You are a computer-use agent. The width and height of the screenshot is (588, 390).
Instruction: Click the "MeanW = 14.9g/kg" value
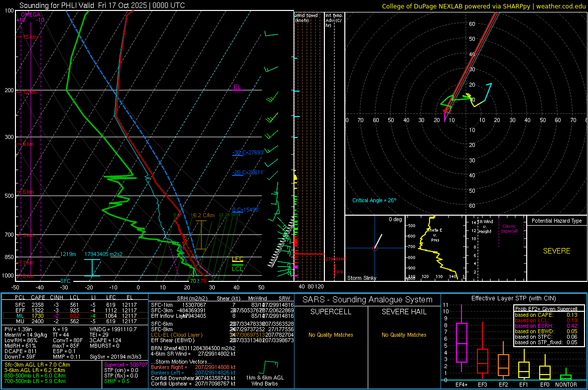26,335
